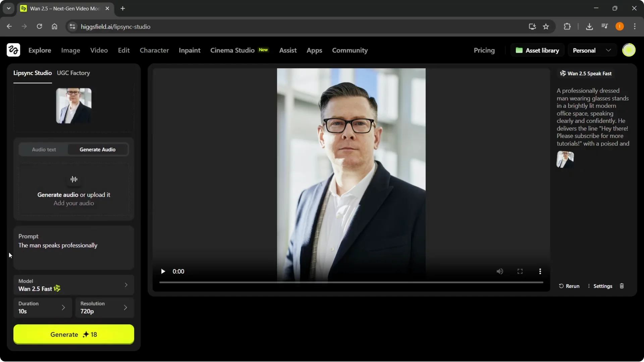
Task: Click the Rerun icon to regenerate video
Action: coord(562,286)
